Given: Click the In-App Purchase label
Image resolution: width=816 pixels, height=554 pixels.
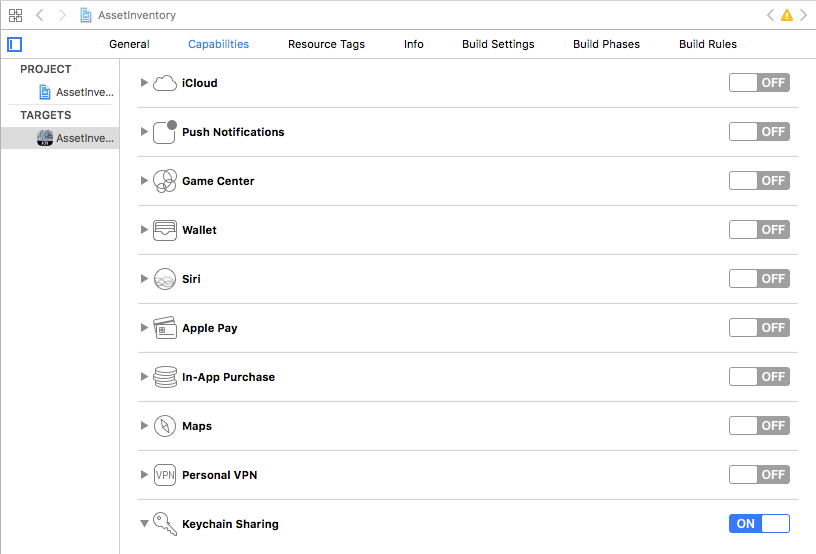Looking at the screenshot, I should [228, 377].
